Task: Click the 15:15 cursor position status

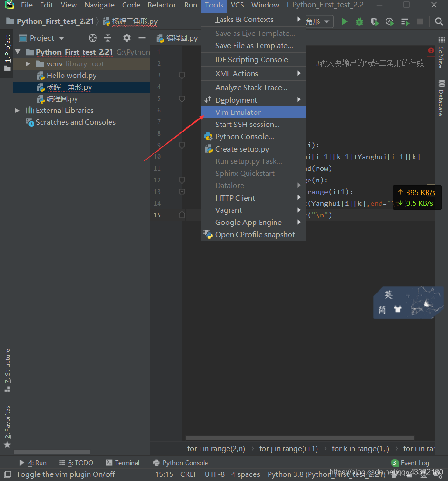Action: tap(164, 474)
